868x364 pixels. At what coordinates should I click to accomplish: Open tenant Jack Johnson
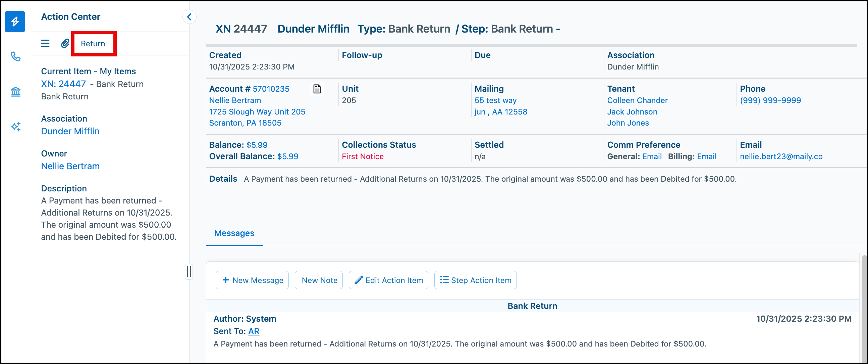pyautogui.click(x=632, y=112)
